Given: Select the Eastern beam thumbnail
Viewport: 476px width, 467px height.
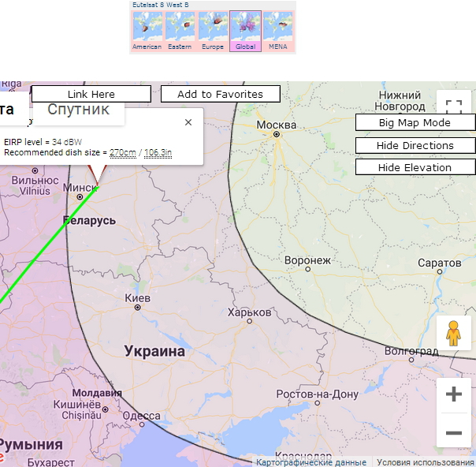Looking at the screenshot, I should pos(180,31).
